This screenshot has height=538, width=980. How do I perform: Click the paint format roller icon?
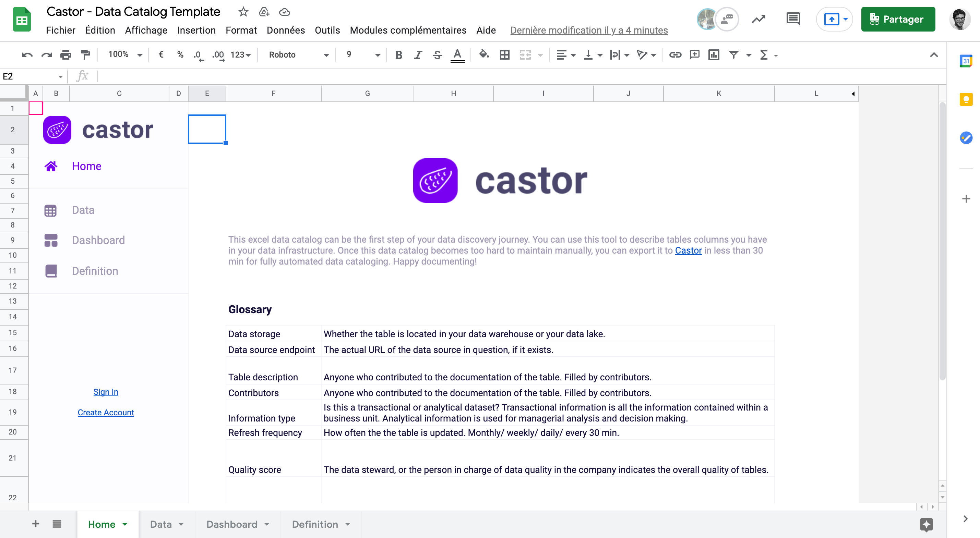pos(86,55)
